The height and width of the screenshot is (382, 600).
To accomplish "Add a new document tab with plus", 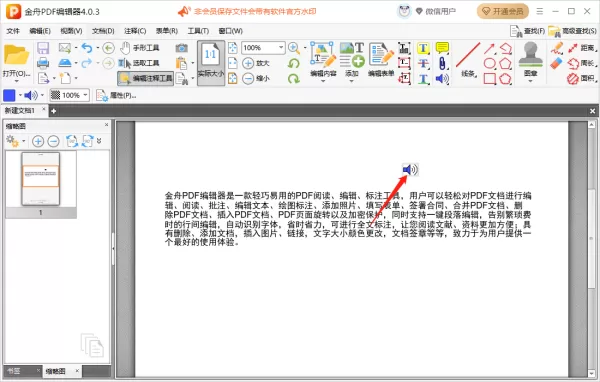I will pyautogui.click(x=54, y=111).
